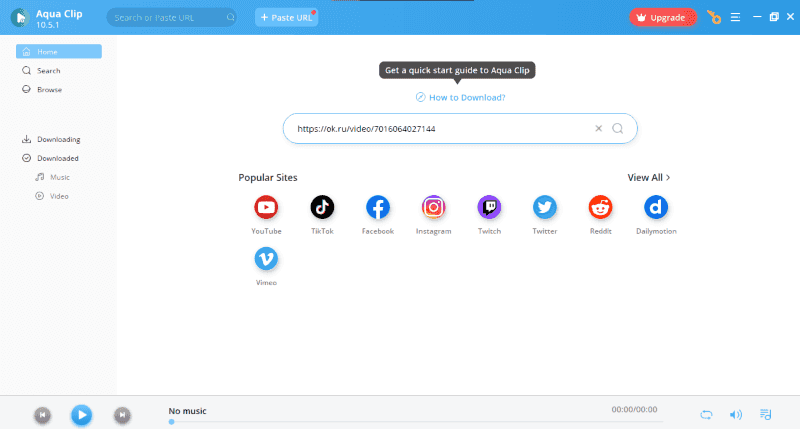Click the music progress slider
Viewport: 800px width, 429px height.
400,422
